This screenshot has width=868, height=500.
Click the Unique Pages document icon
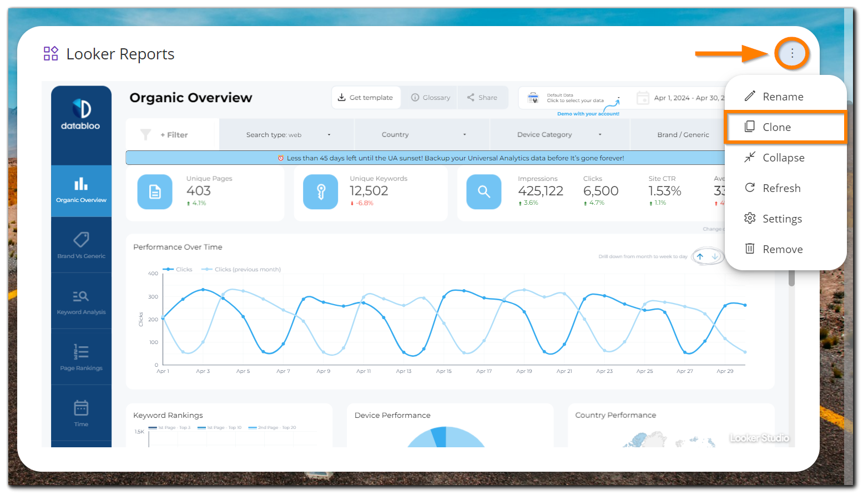click(x=155, y=192)
